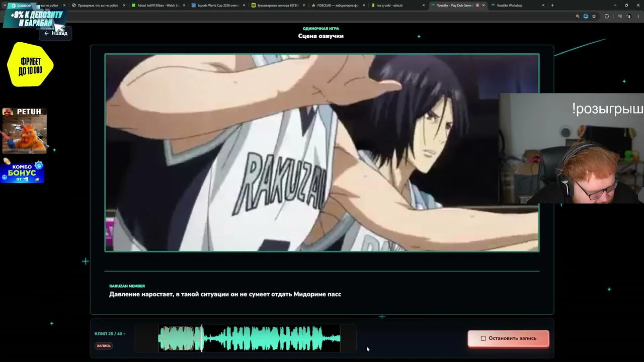The width and height of the screenshot is (644, 362).
Task: Click the ЗАПИСЬ recording status badge
Action: 104,346
